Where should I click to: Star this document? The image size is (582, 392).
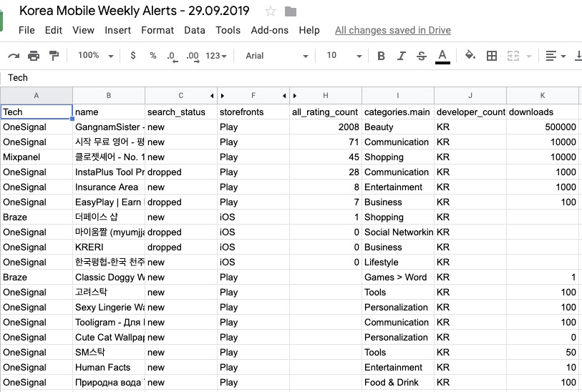(271, 11)
